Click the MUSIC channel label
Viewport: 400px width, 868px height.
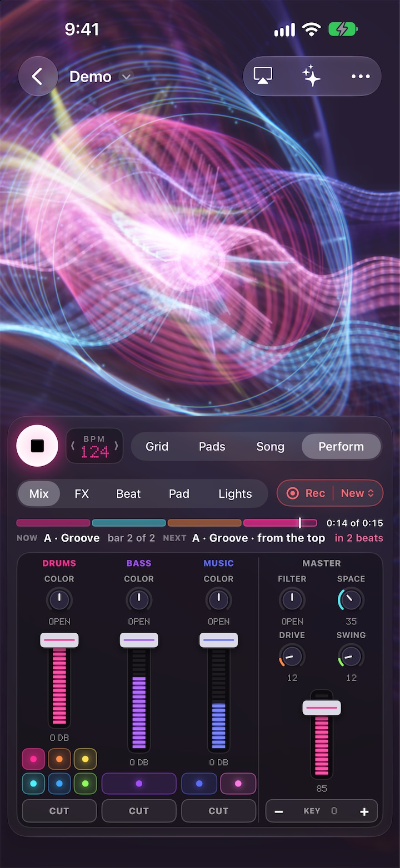click(x=219, y=563)
